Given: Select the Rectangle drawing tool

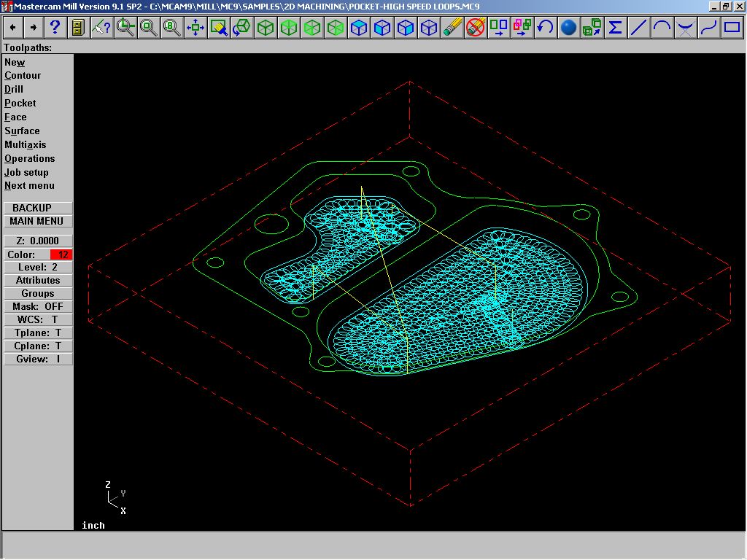Looking at the screenshot, I should (732, 28).
